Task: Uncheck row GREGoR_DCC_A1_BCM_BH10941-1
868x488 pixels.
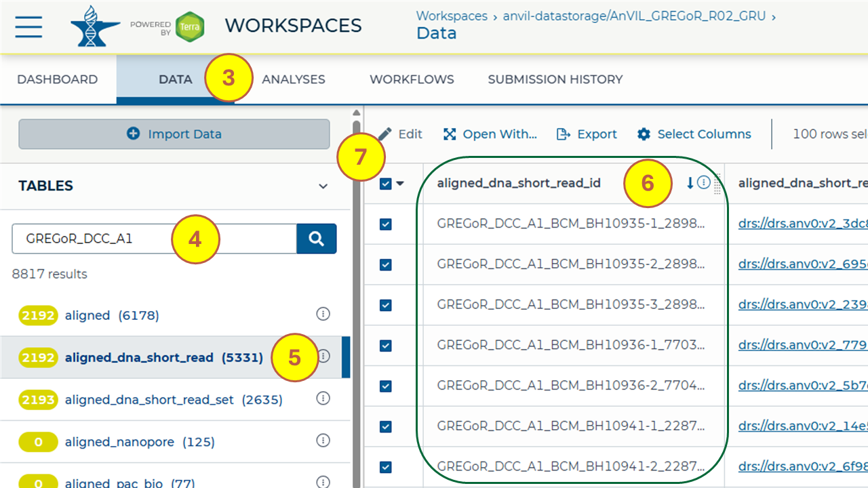Action: (x=386, y=426)
